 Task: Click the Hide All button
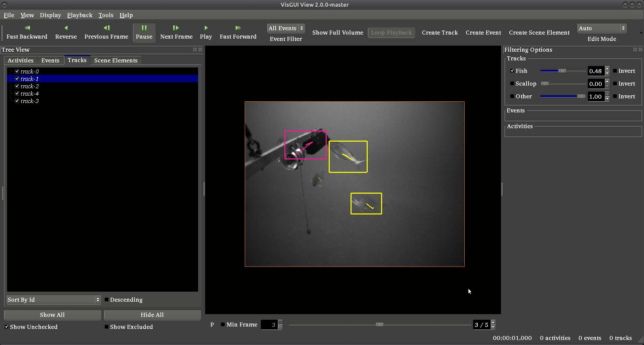(152, 315)
